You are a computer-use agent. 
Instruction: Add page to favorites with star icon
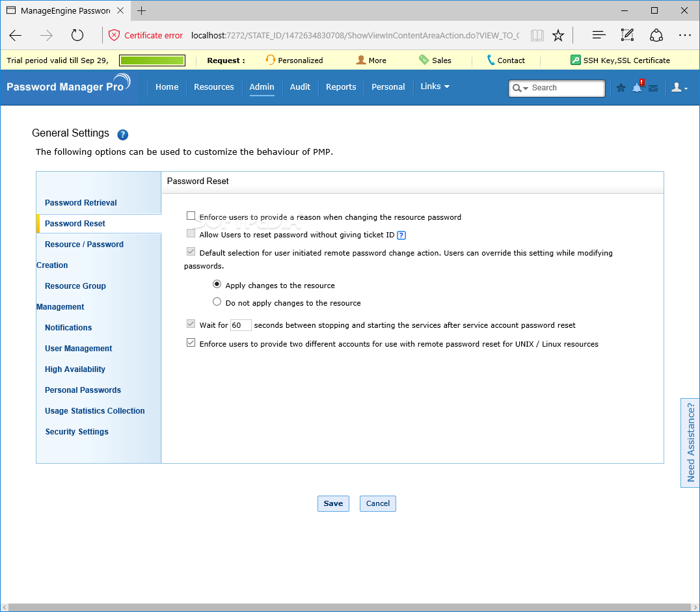558,35
